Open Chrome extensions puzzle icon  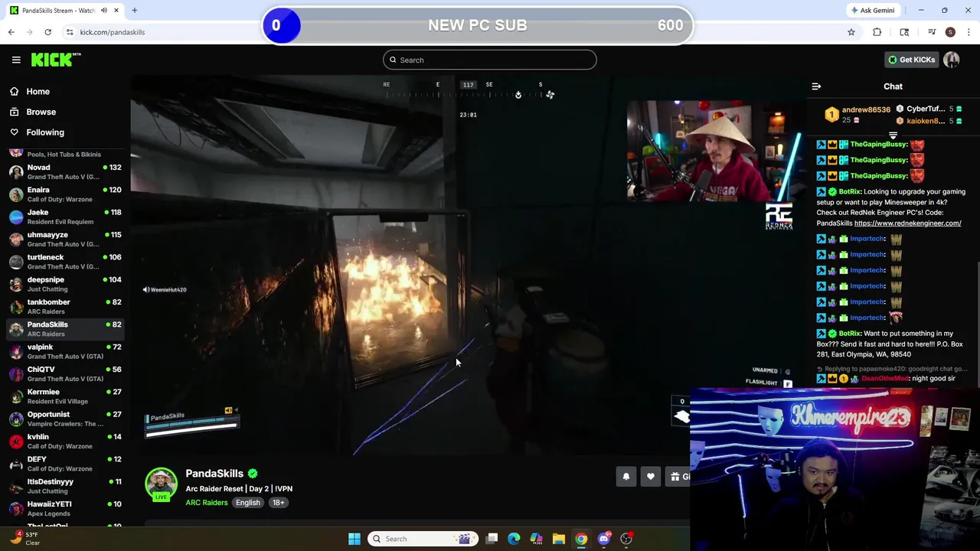877,32
